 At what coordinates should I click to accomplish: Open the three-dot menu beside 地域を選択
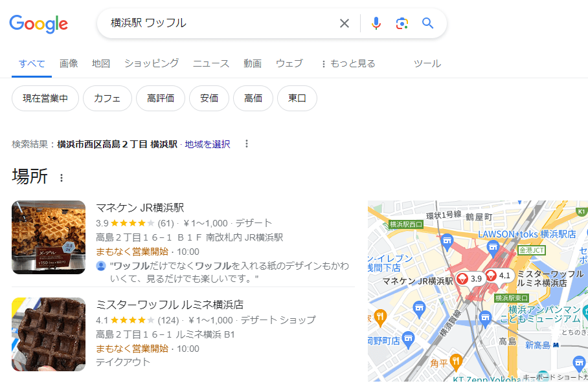(x=246, y=144)
